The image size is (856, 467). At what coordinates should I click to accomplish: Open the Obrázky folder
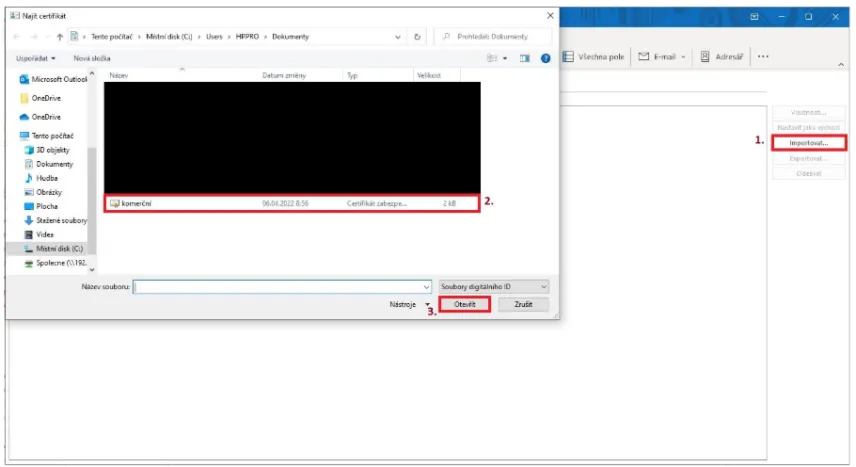(x=43, y=192)
